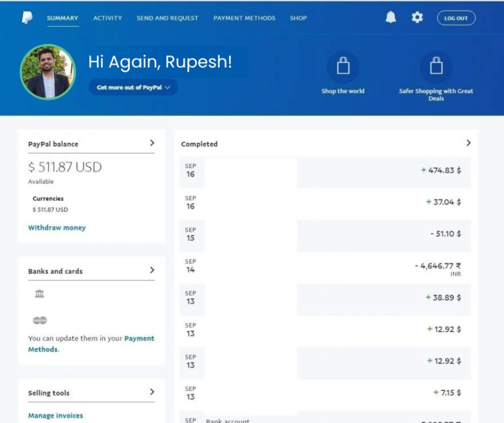Click the Withdraw money link
The image size is (504, 423).
57,228
